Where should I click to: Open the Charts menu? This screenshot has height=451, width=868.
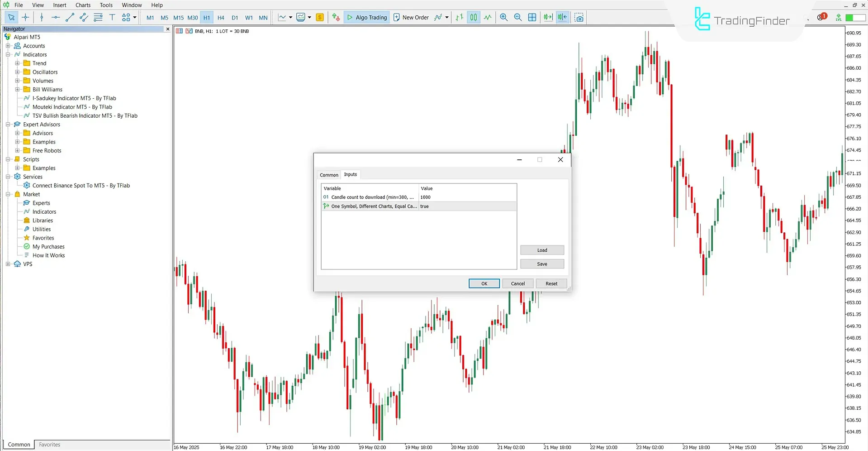(x=83, y=5)
